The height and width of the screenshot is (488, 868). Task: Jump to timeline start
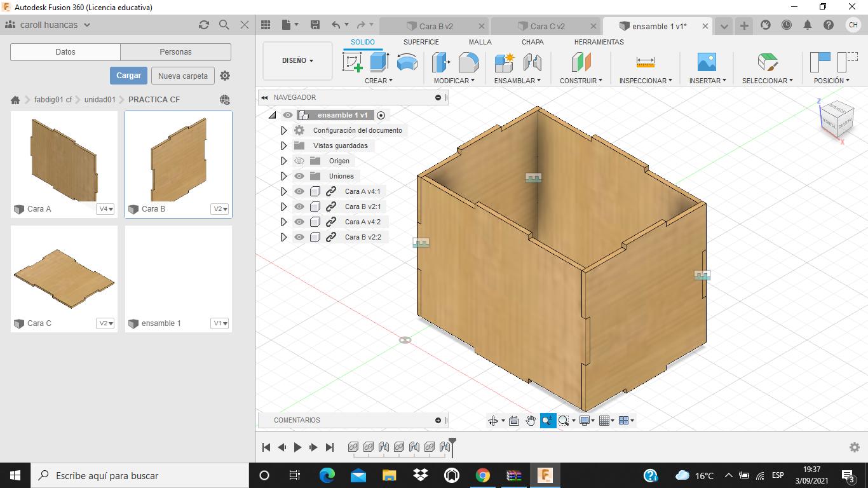[267, 447]
